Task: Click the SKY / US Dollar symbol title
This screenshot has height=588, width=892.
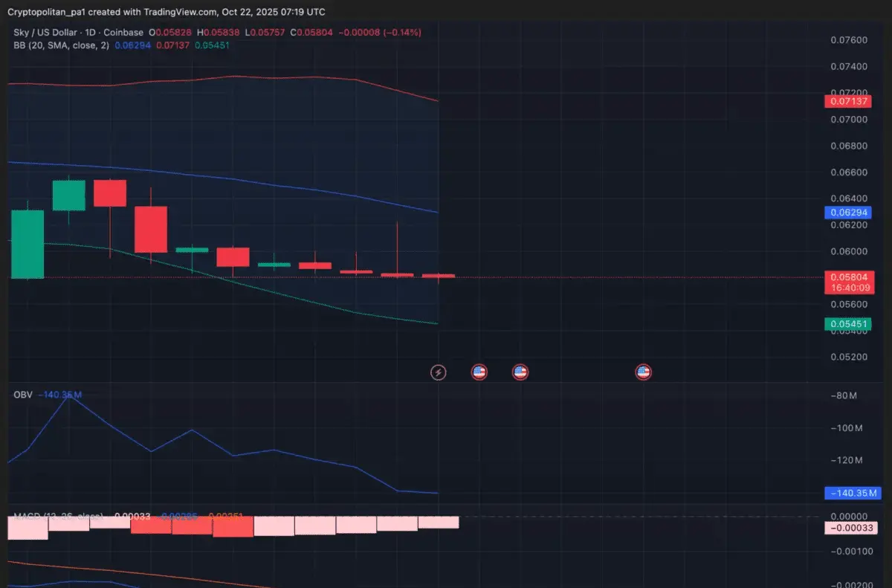Action: pos(46,33)
